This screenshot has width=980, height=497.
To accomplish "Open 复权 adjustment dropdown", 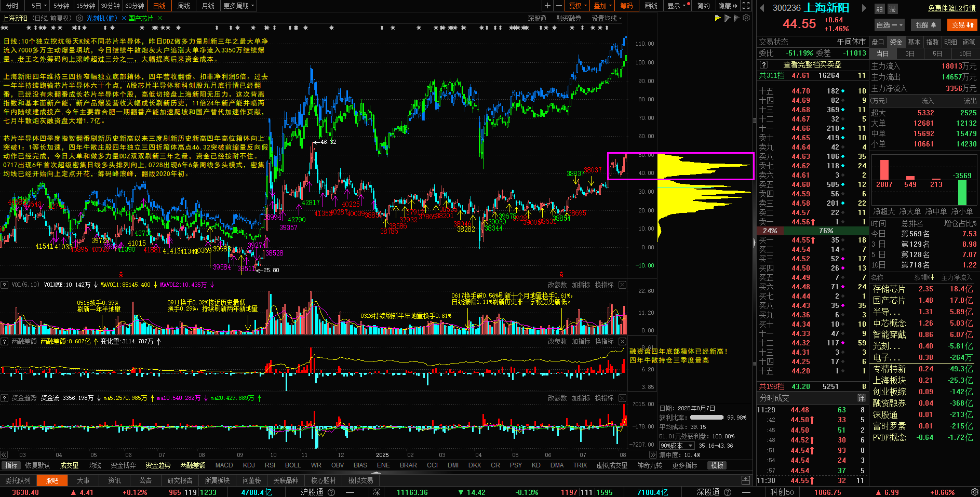I will point(578,6).
